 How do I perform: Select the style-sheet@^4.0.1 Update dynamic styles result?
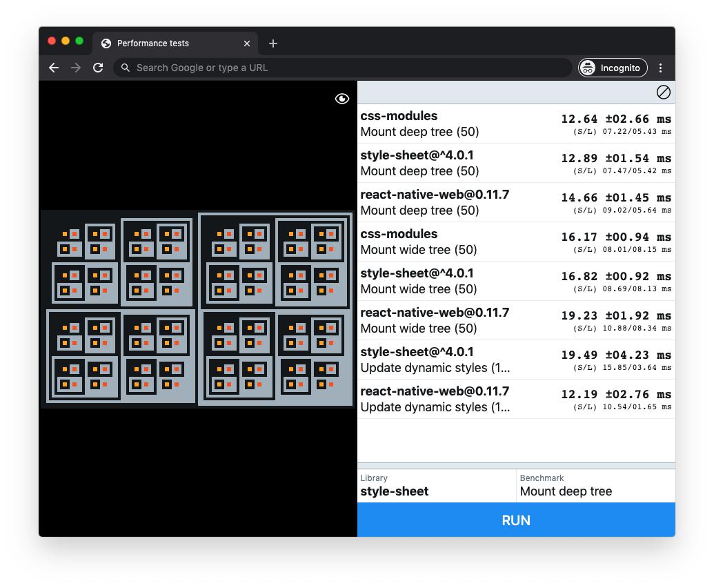(x=516, y=360)
